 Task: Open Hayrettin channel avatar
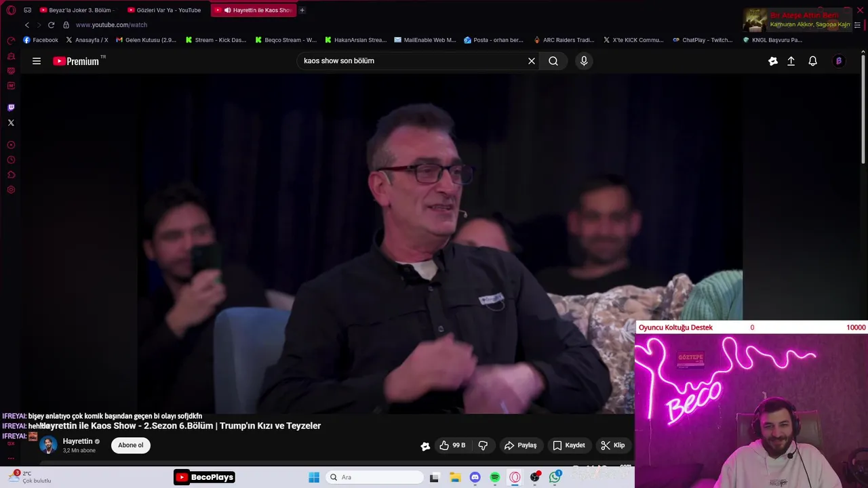click(x=48, y=445)
